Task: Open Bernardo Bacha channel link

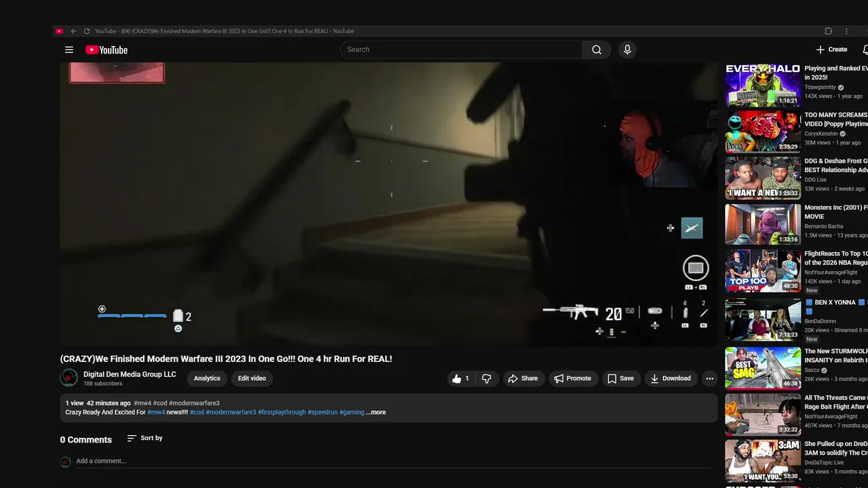Action: point(824,226)
